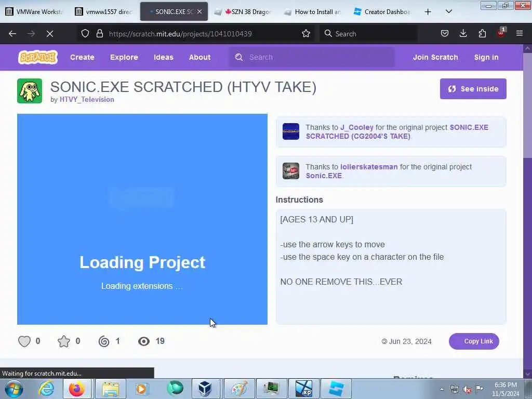The image size is (532, 399).
Task: Open Windows Explorer folder from the taskbar
Action: (111, 389)
